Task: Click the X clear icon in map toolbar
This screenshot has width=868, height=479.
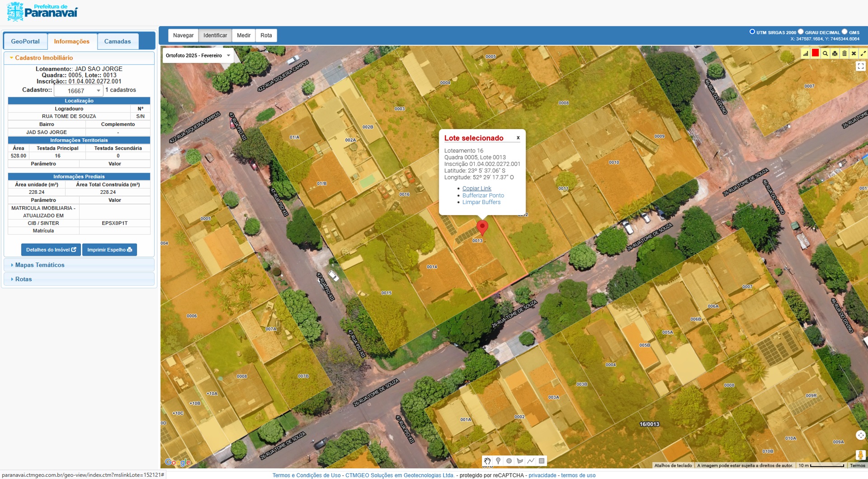Action: pos(854,53)
